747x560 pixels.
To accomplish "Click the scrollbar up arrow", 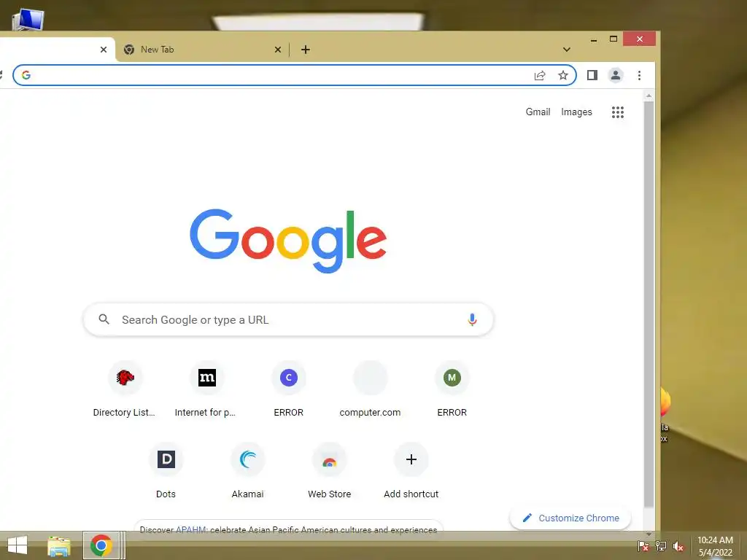I will click(x=649, y=96).
